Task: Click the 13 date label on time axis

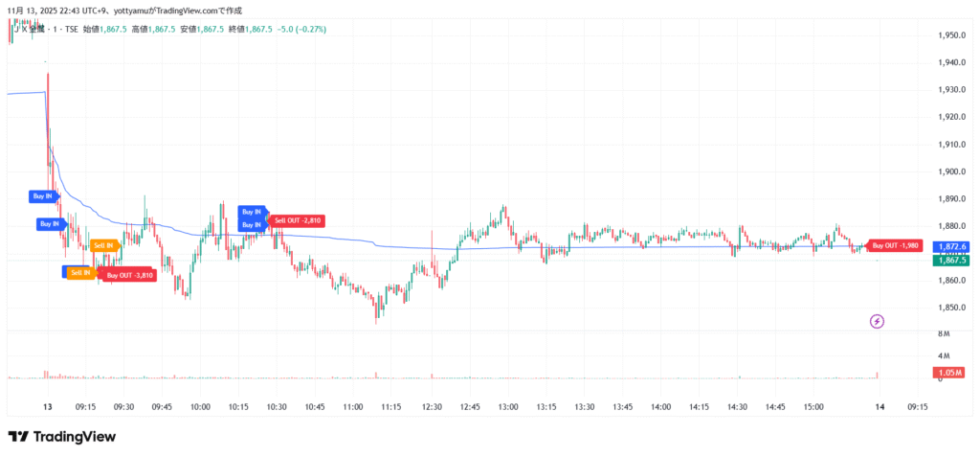Action: 47,407
